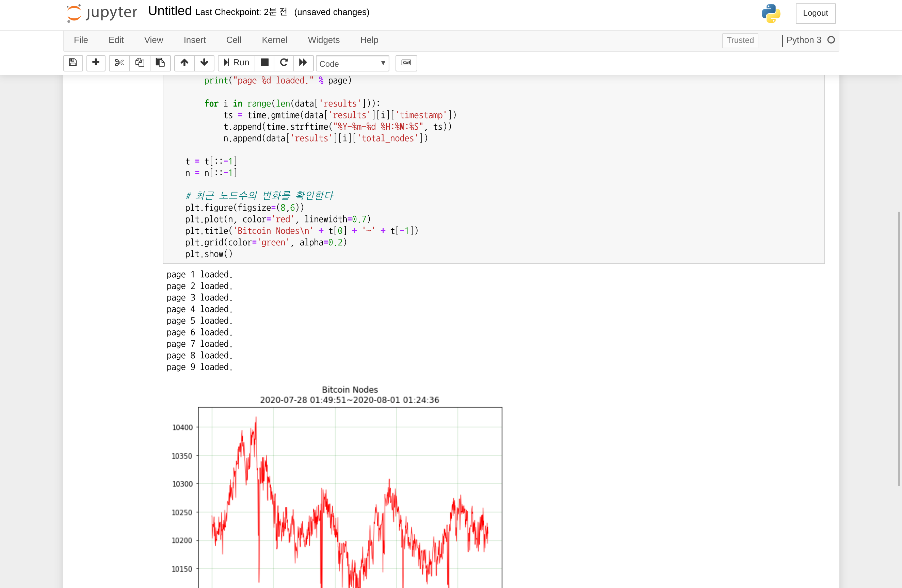Open the Cell menu

pos(233,40)
